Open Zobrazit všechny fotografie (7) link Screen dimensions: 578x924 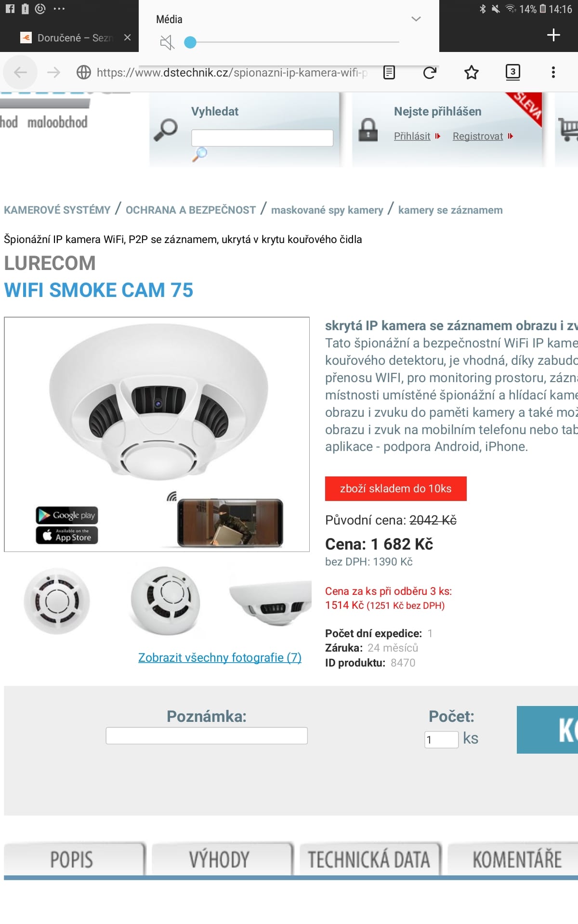pyautogui.click(x=220, y=657)
